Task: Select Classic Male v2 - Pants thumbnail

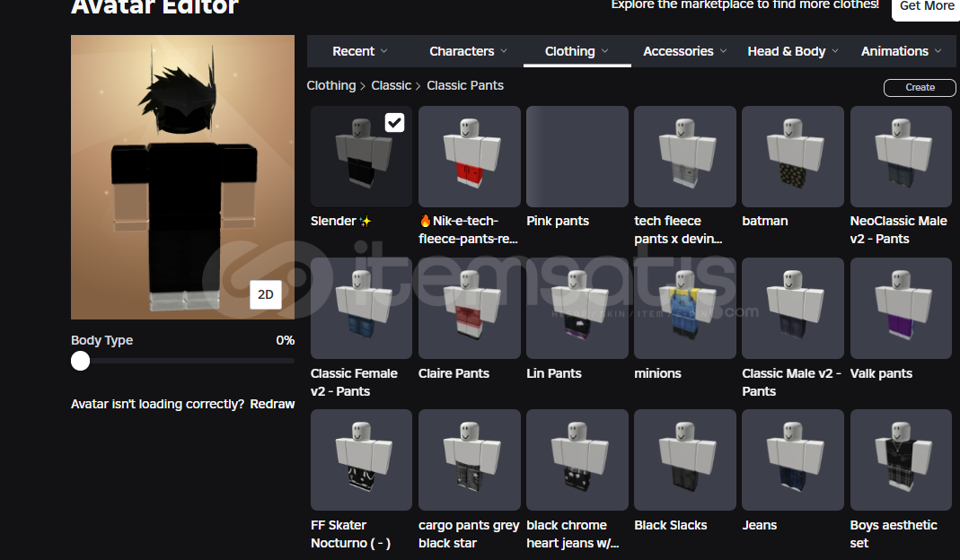Action: [x=793, y=308]
